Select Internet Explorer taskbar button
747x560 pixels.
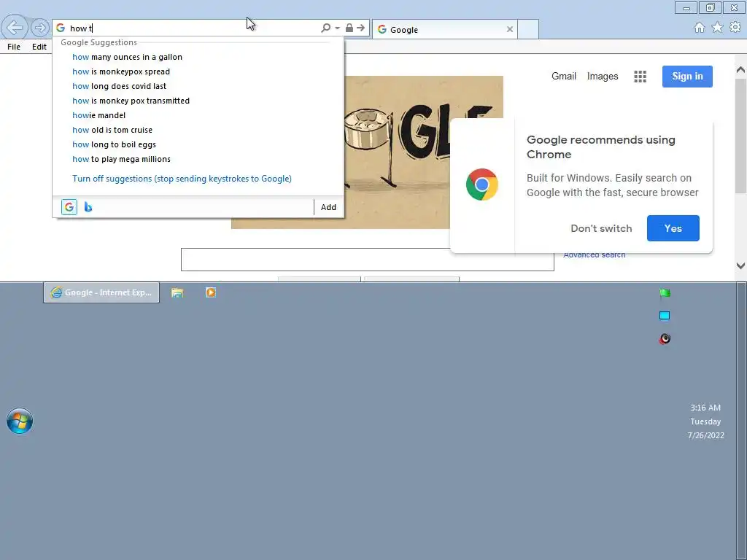tap(101, 292)
